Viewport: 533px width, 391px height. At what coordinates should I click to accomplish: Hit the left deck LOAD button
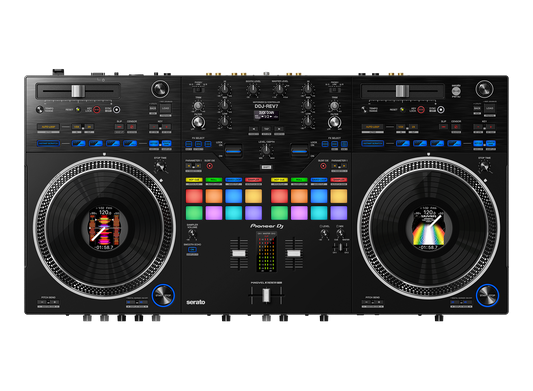tap(166, 108)
